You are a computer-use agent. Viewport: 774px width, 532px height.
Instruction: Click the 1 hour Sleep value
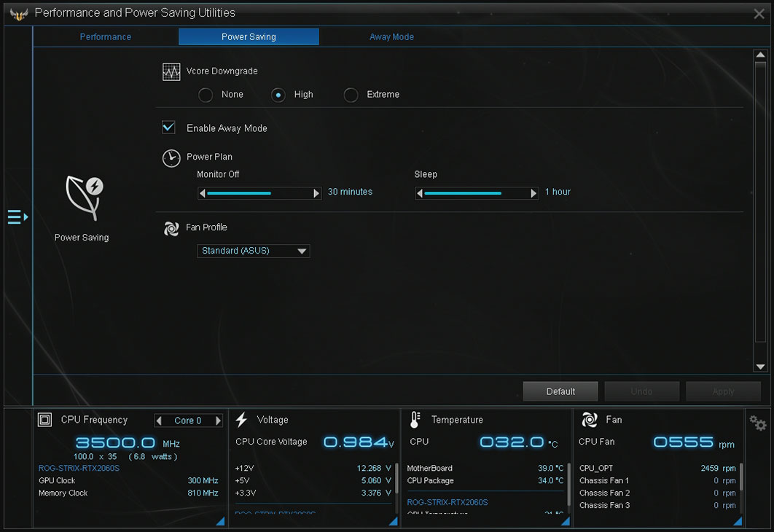click(558, 192)
